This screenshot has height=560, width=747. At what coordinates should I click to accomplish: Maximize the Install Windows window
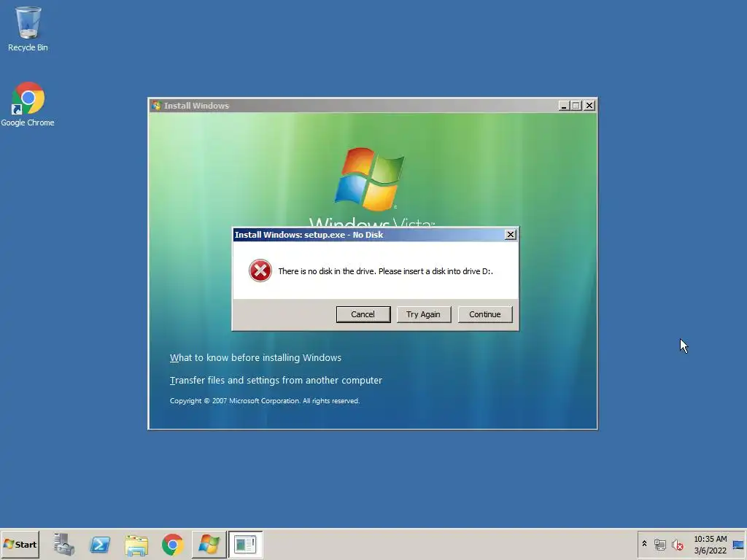pyautogui.click(x=576, y=106)
